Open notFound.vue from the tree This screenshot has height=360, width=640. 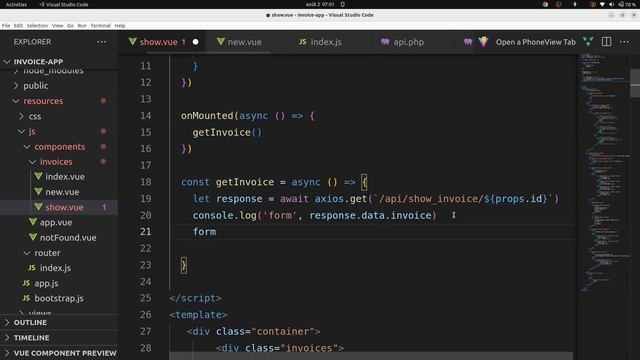click(68, 238)
